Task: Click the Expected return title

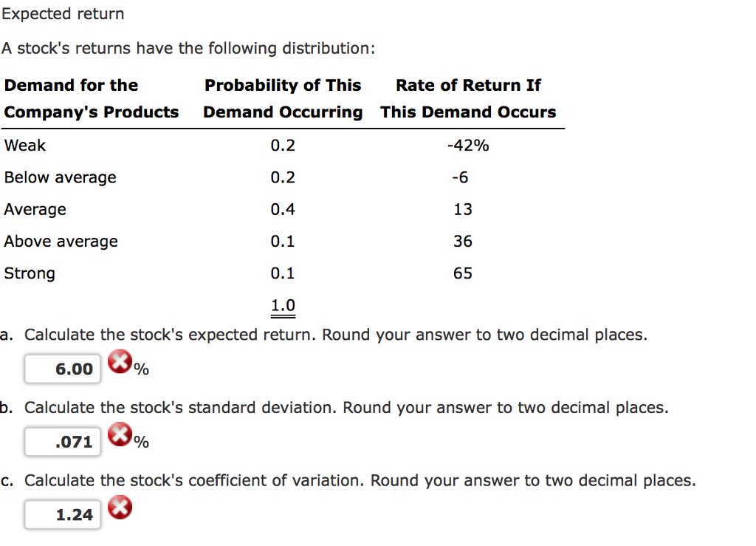Action: (63, 13)
